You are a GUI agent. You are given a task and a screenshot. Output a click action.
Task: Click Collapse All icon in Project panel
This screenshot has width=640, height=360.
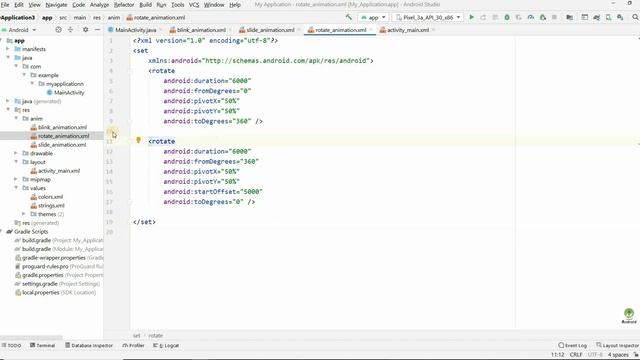tap(70, 30)
